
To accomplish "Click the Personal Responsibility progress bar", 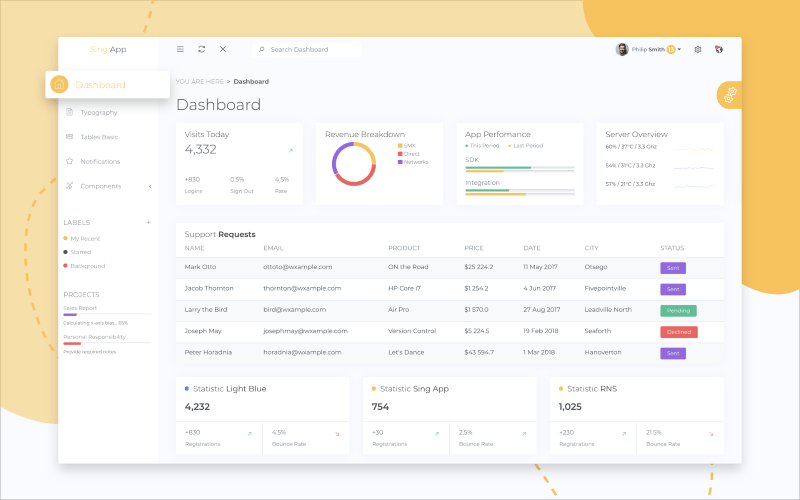I will pos(107,343).
